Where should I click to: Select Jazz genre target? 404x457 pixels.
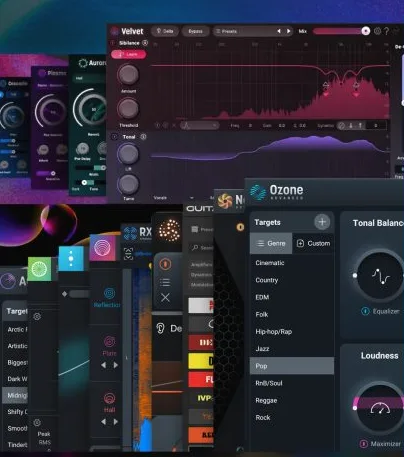292,349
